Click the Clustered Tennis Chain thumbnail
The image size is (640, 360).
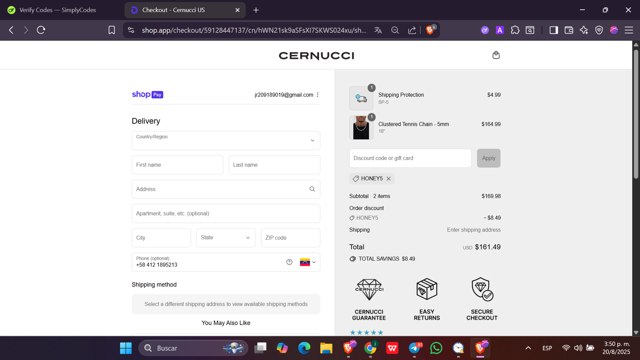click(x=361, y=127)
